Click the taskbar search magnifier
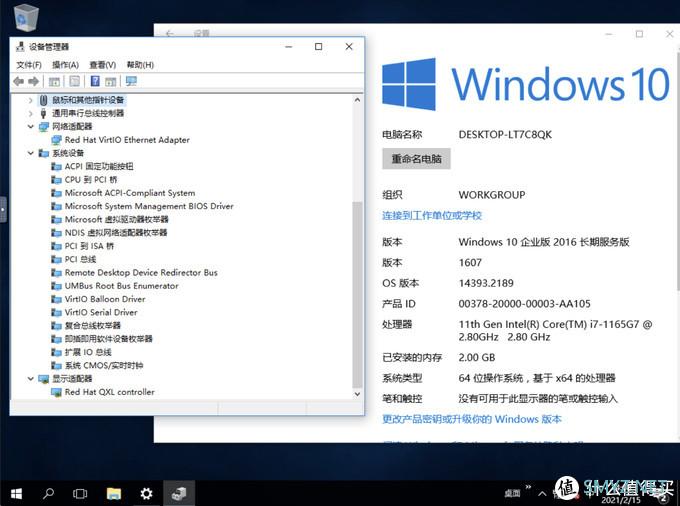 (x=48, y=493)
